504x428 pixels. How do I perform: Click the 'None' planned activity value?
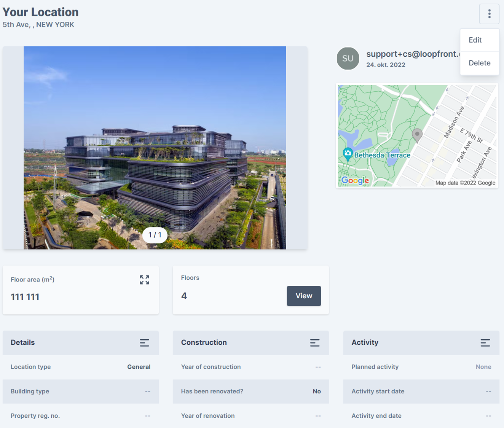click(x=483, y=367)
